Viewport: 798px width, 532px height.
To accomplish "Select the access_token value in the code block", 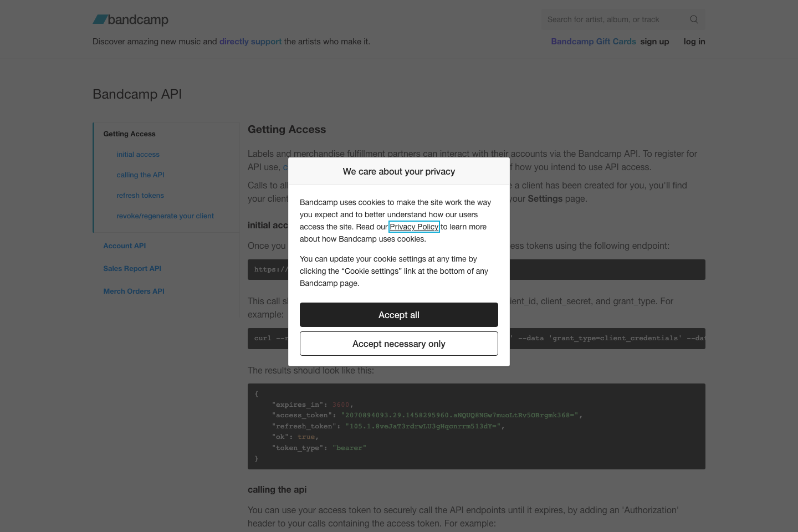I will click(x=462, y=415).
